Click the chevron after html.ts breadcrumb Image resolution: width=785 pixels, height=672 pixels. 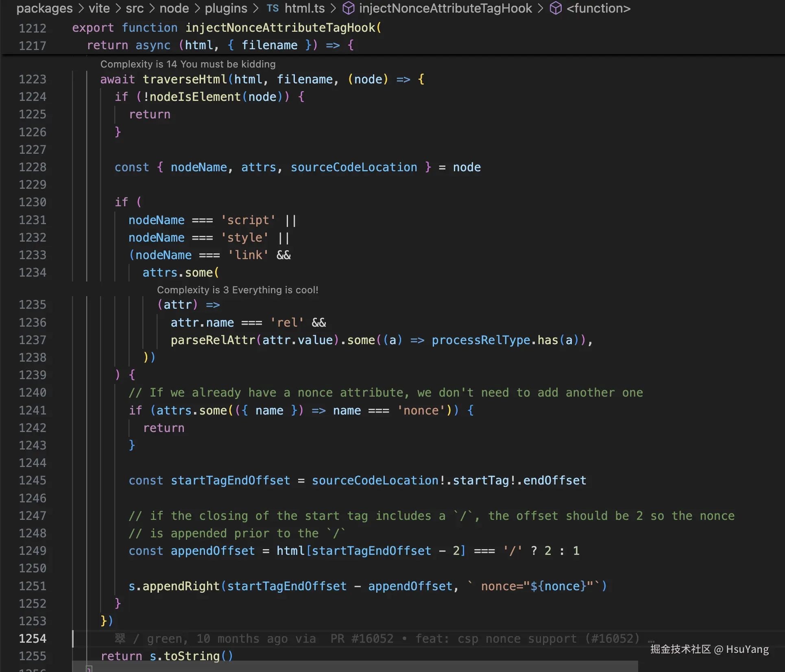tap(333, 8)
